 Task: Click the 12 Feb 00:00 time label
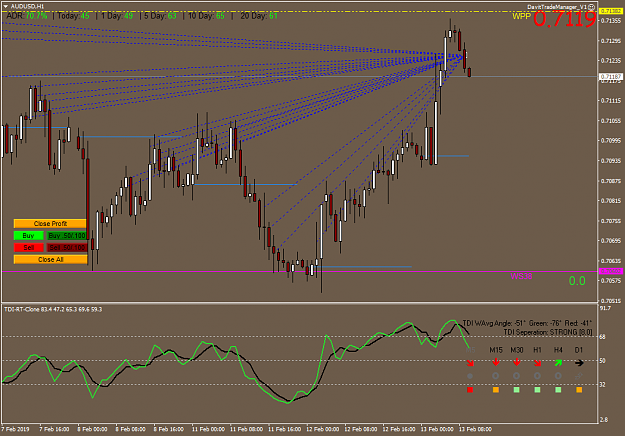click(322, 429)
